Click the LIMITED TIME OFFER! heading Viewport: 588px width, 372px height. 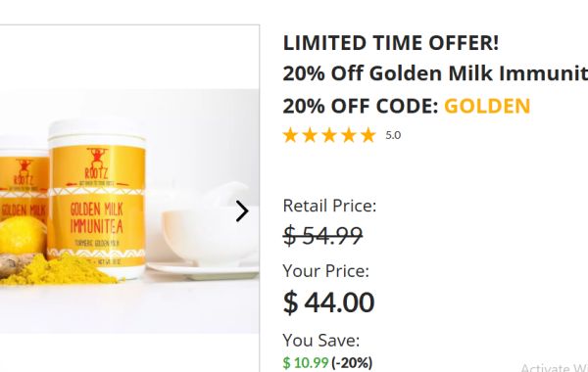pos(391,43)
